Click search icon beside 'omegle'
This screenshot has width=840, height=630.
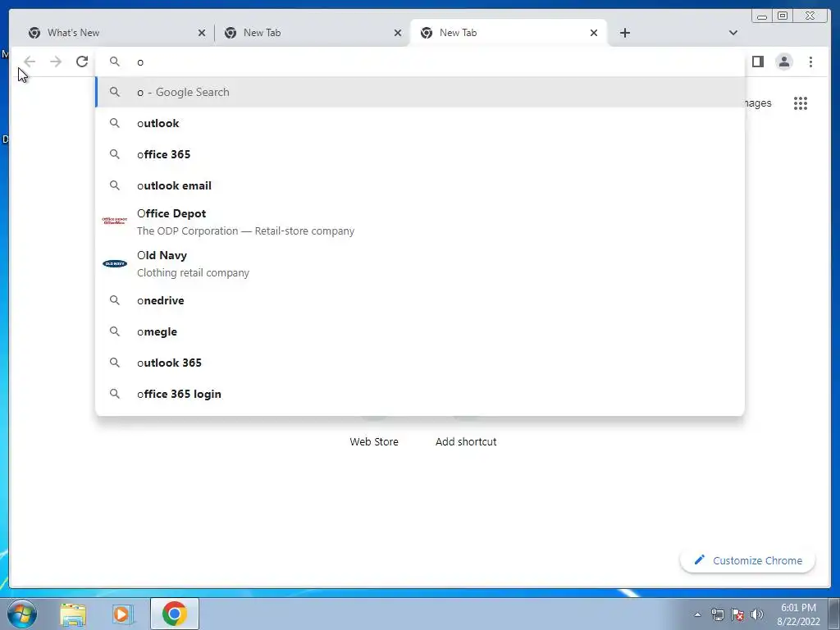pos(115,331)
